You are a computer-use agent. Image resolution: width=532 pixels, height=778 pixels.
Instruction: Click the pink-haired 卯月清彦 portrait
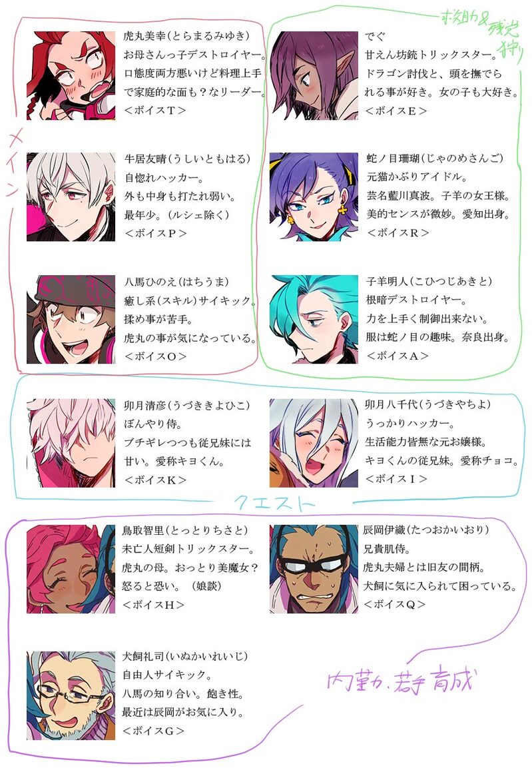(71, 442)
